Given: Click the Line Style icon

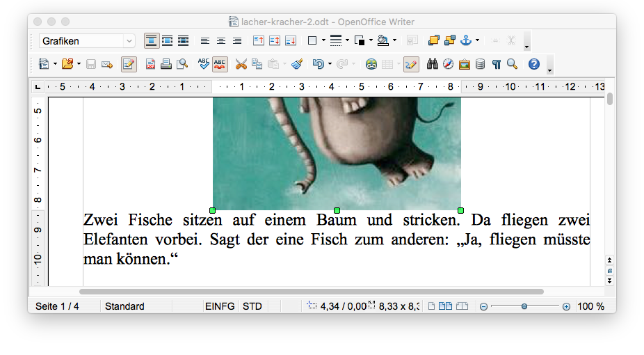Looking at the screenshot, I should [336, 40].
